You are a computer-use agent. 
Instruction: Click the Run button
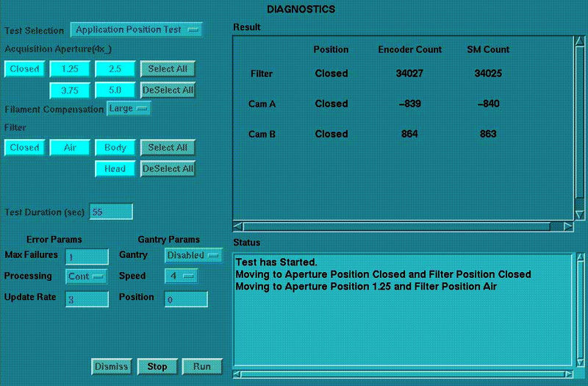(x=201, y=366)
